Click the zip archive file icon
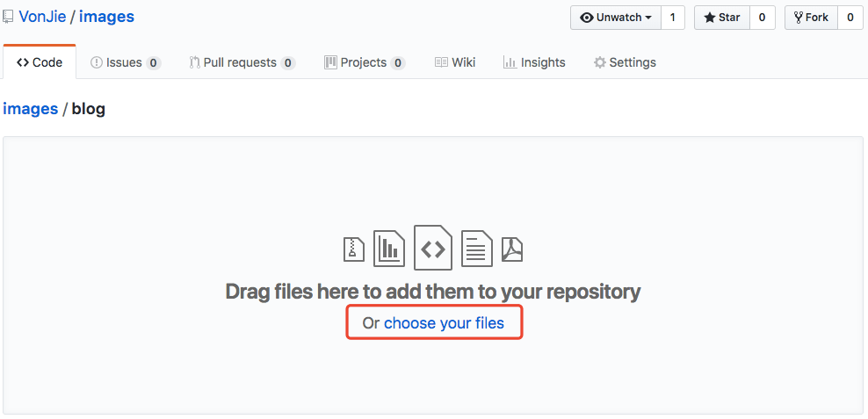The width and height of the screenshot is (868, 419). coord(354,249)
